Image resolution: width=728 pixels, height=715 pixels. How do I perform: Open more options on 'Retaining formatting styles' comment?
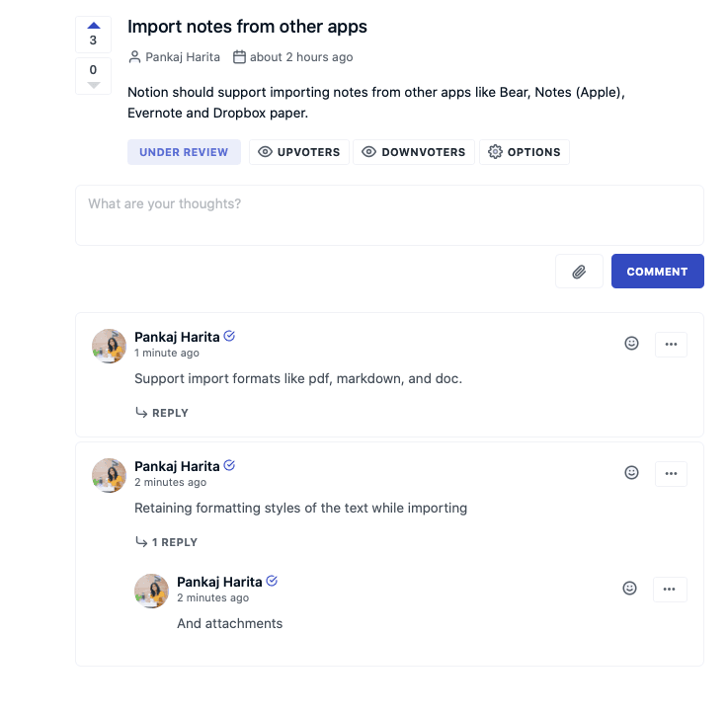[x=671, y=474]
